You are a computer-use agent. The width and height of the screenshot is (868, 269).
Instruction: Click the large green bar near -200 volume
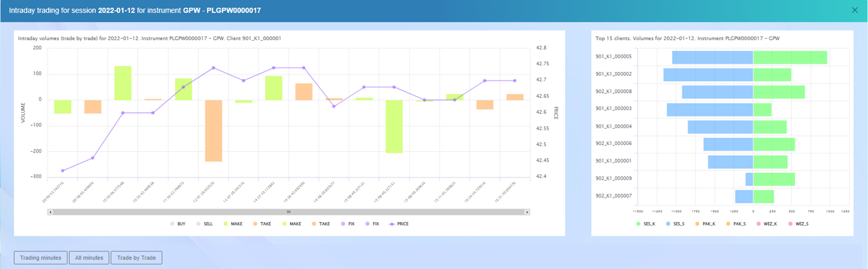click(394, 126)
